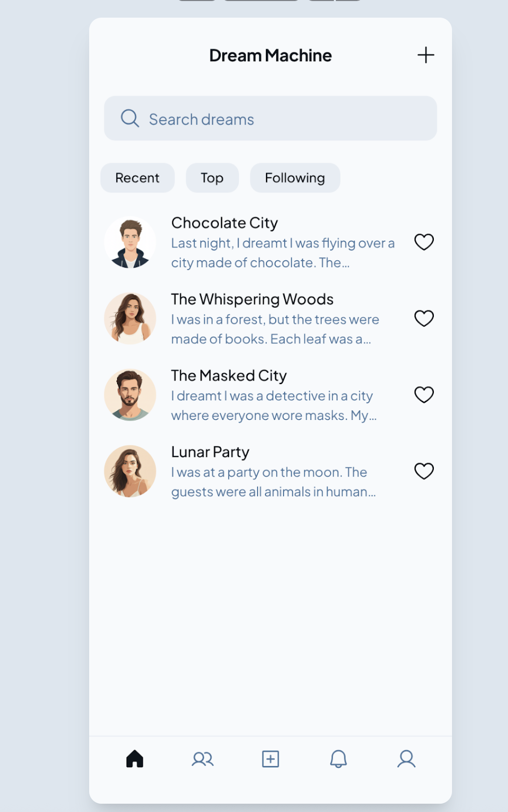Click the Lunar Party author's avatar
The width and height of the screenshot is (508, 812).
coord(130,471)
